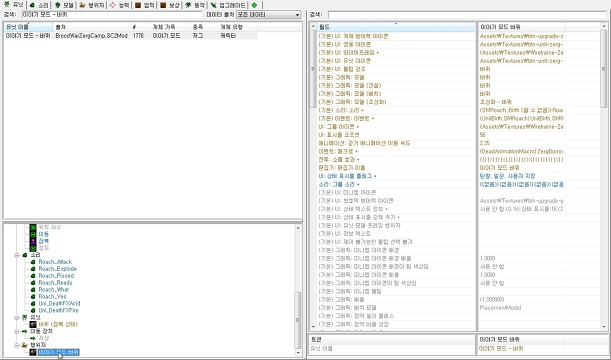611x360 pixels.
Task: Edit the value 2.25 for walk animation speed
Action: [521, 143]
